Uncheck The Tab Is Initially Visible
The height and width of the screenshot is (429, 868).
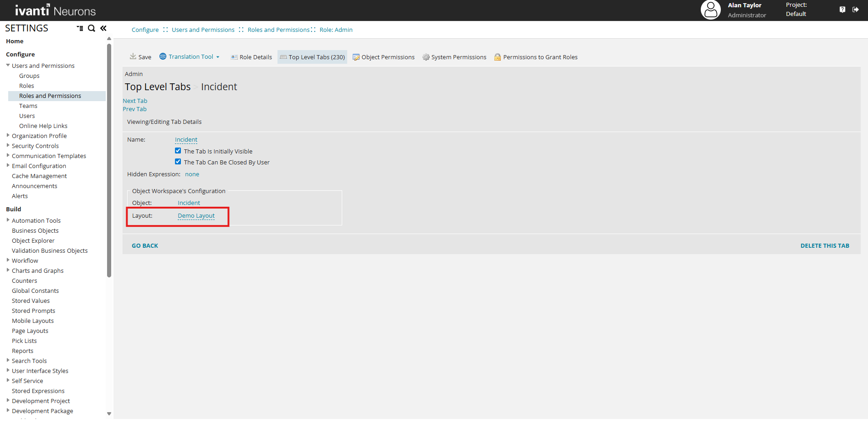click(x=178, y=151)
